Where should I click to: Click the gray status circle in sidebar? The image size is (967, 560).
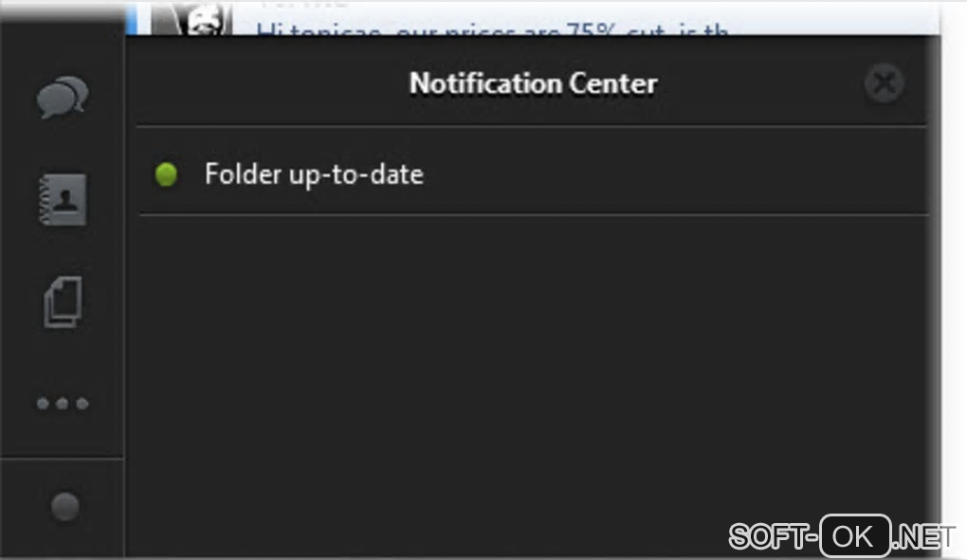(64, 507)
